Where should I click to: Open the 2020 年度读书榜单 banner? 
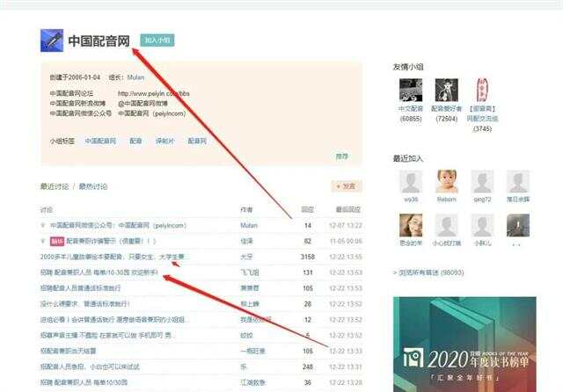[464, 345]
